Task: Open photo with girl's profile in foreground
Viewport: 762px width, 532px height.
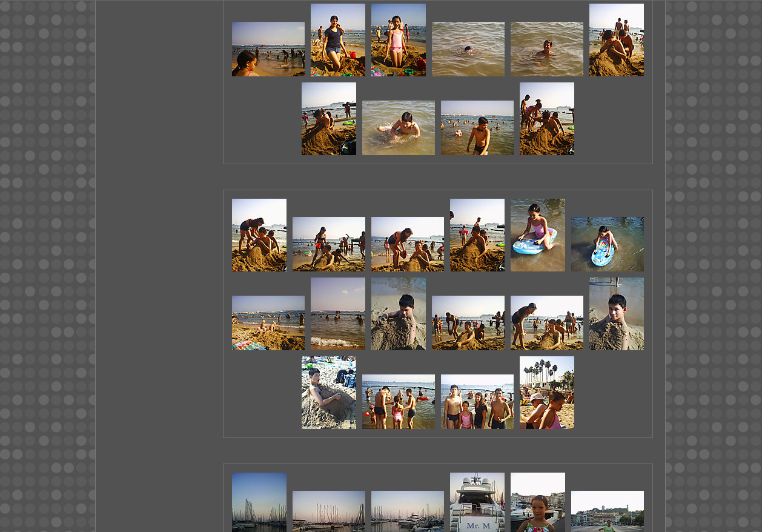Action: tap(268, 49)
